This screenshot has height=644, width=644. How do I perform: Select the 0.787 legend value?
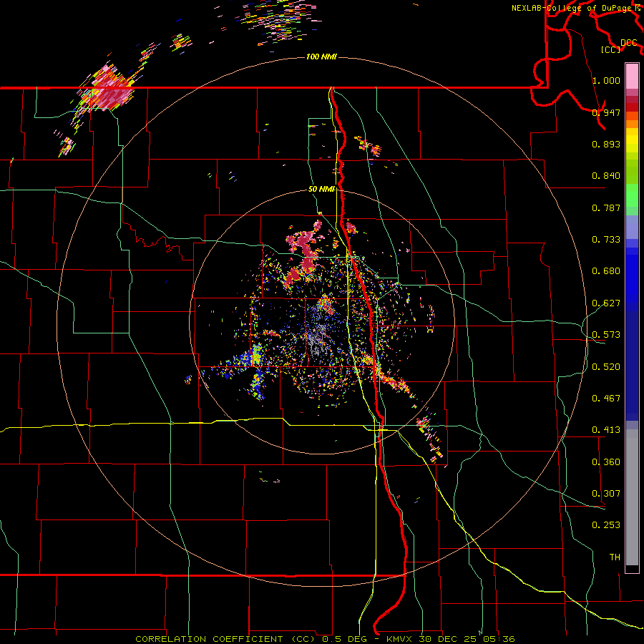(606, 208)
